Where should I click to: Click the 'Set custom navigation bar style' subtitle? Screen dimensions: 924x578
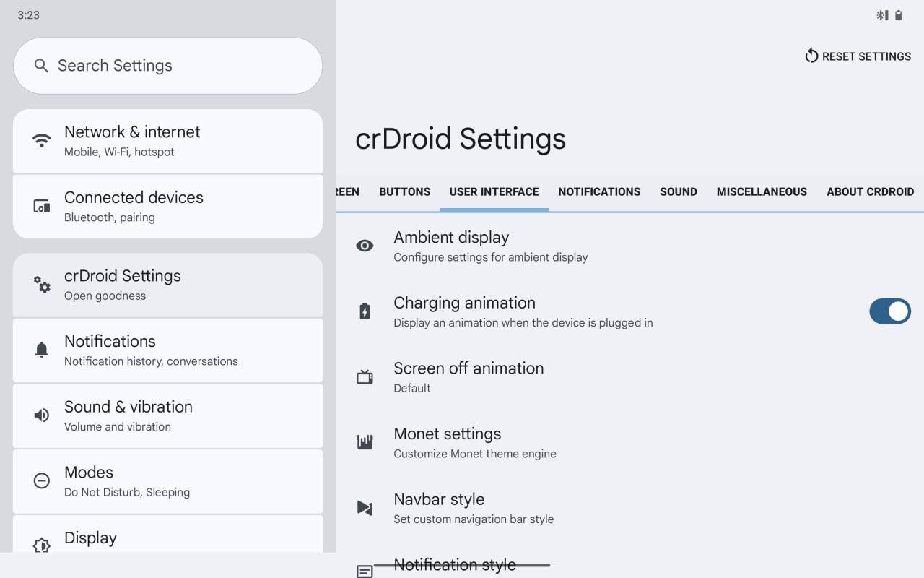pyautogui.click(x=474, y=519)
